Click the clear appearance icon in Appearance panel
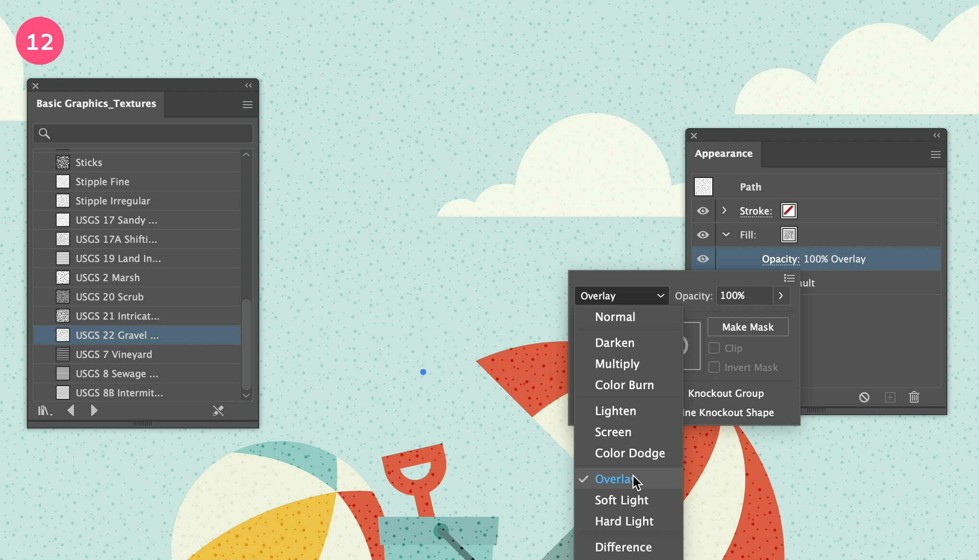 [x=865, y=397]
